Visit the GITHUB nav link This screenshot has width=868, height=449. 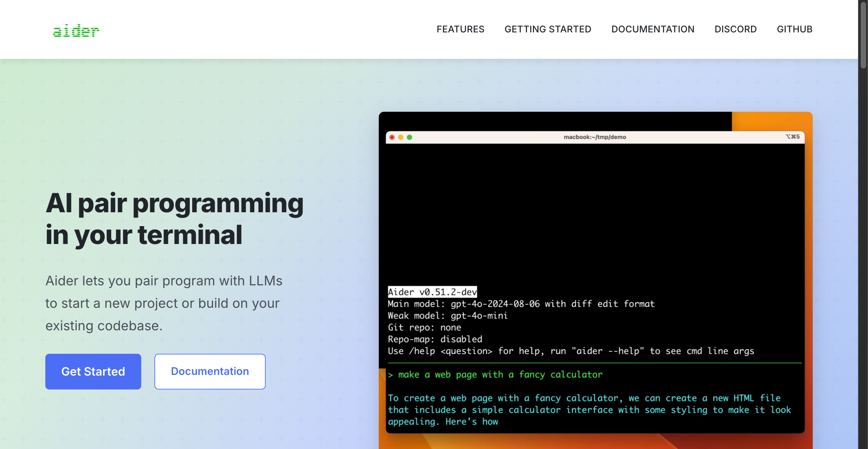tap(794, 29)
